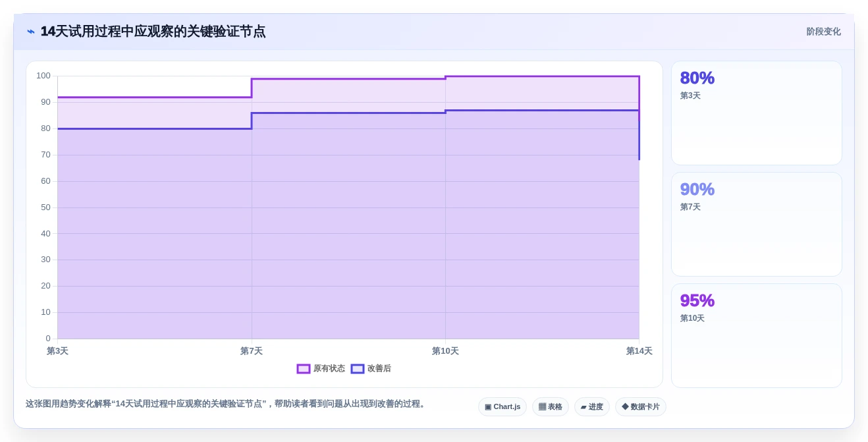The height and width of the screenshot is (442, 868).
Task: Click the 70 y-axis tick label
Action: click(x=45, y=155)
